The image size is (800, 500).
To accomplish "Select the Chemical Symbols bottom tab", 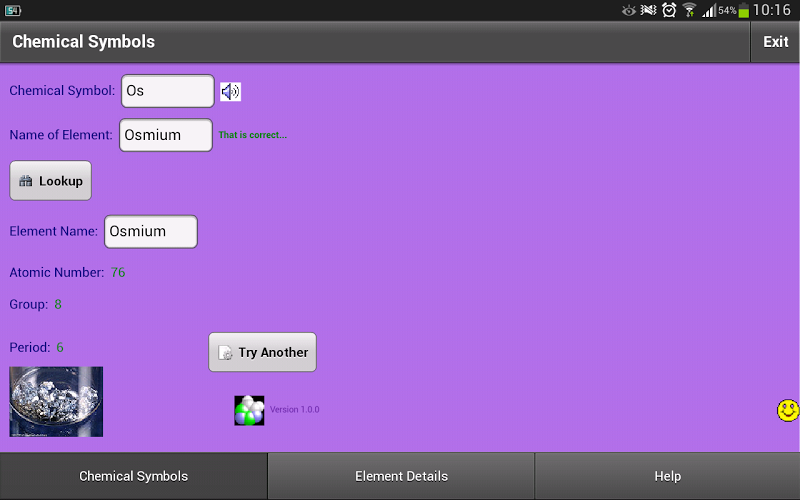I will (x=134, y=476).
